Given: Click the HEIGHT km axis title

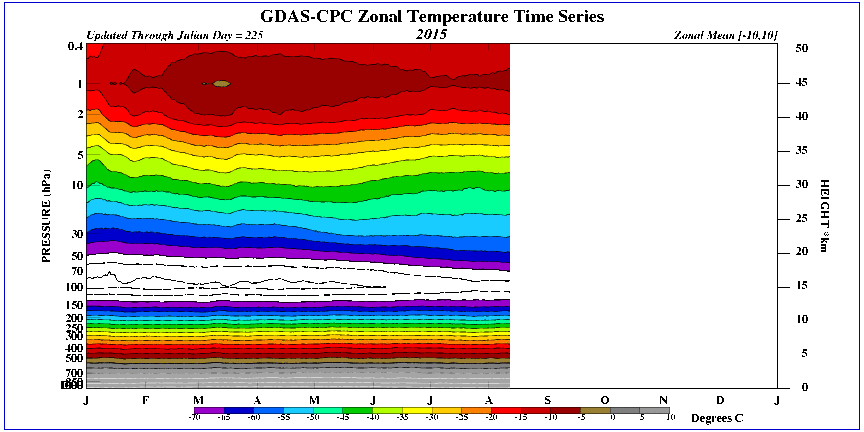Looking at the screenshot, I should point(824,215).
